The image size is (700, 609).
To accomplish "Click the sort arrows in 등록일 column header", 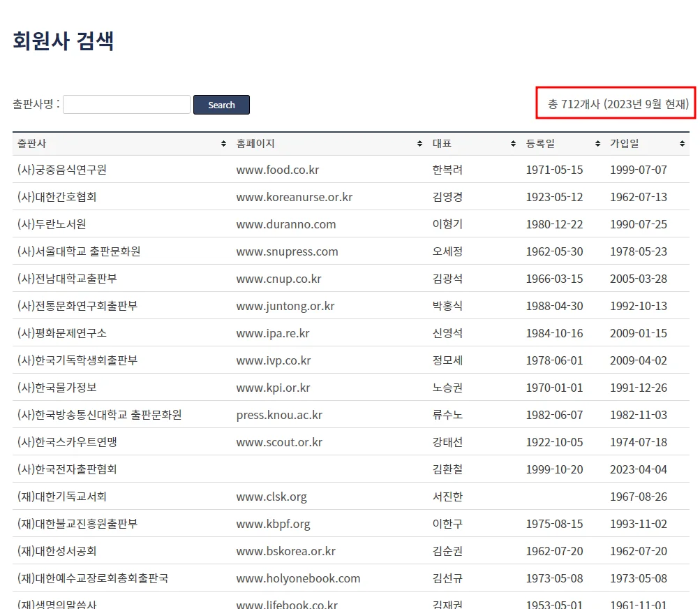I will click(x=597, y=144).
